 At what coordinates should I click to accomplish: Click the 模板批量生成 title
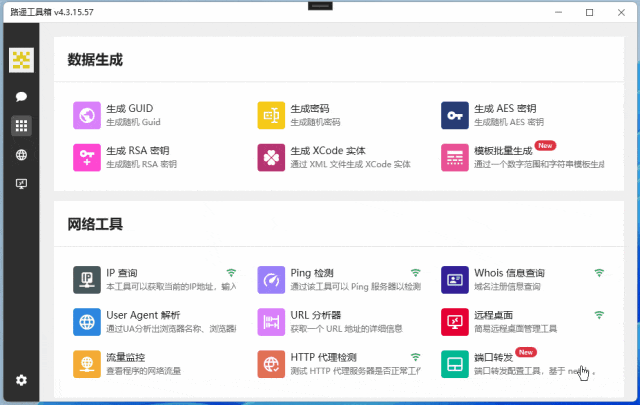click(503, 151)
